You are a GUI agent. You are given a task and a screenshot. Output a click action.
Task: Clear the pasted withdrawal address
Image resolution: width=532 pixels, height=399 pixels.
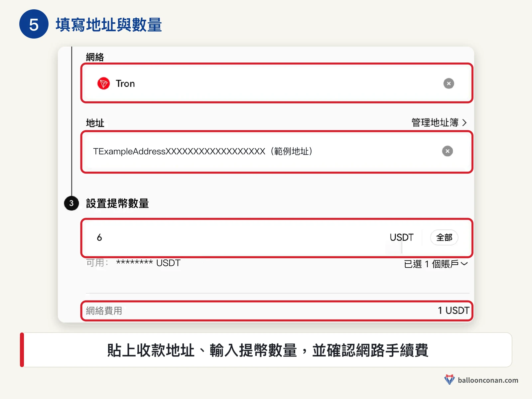click(x=447, y=151)
